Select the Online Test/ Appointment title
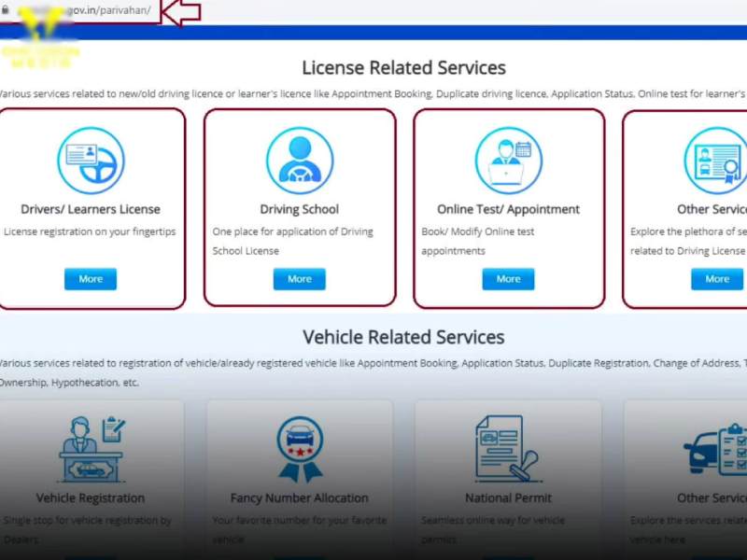The image size is (747, 560). click(508, 209)
